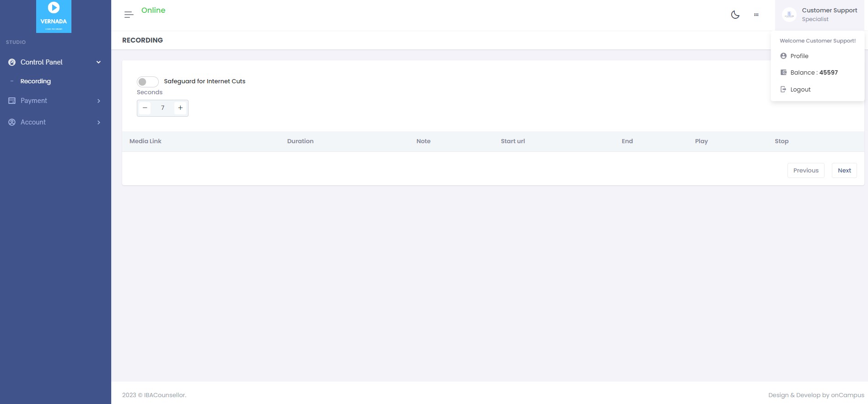The image size is (868, 404).
Task: Open Recording in the sidebar
Action: pyautogui.click(x=36, y=81)
